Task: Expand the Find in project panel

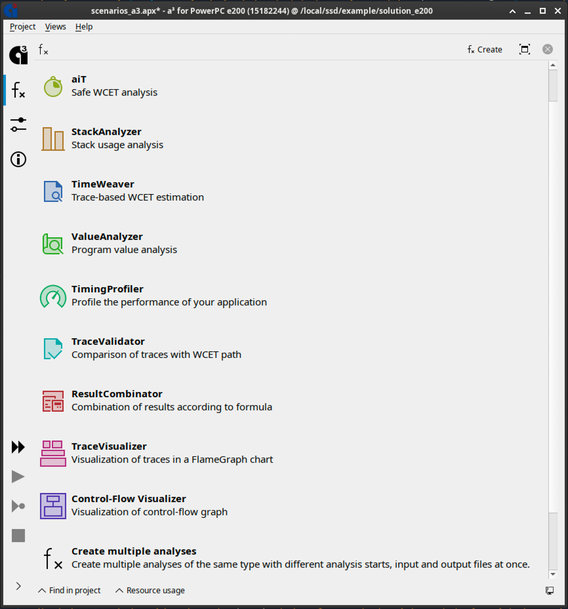Action: coord(69,590)
